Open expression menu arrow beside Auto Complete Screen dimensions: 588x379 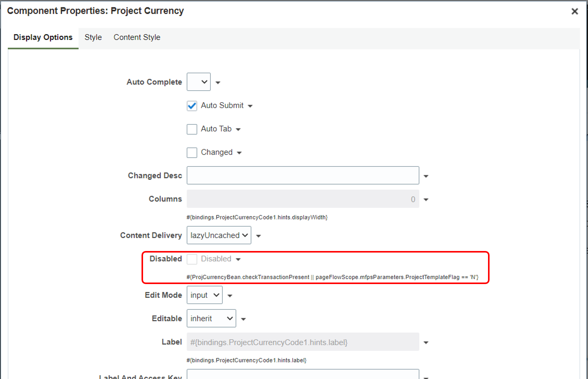tap(218, 83)
